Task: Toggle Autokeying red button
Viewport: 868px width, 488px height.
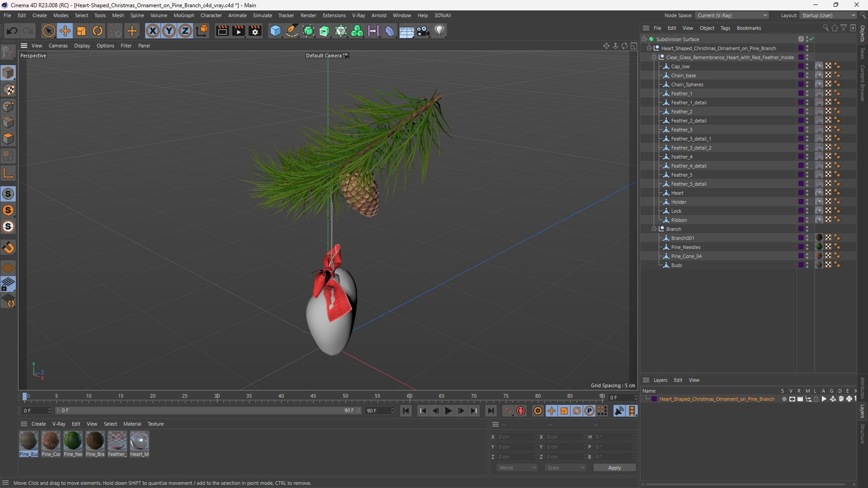Action: pos(521,411)
